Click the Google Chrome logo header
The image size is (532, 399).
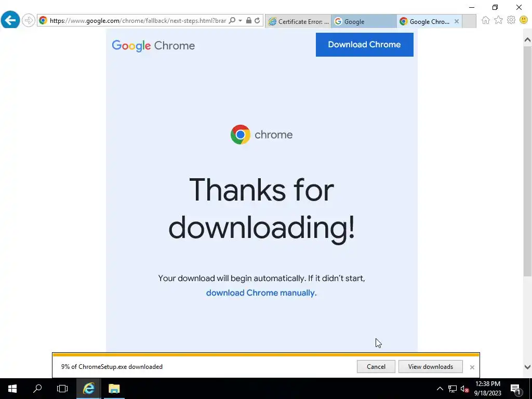click(x=153, y=46)
